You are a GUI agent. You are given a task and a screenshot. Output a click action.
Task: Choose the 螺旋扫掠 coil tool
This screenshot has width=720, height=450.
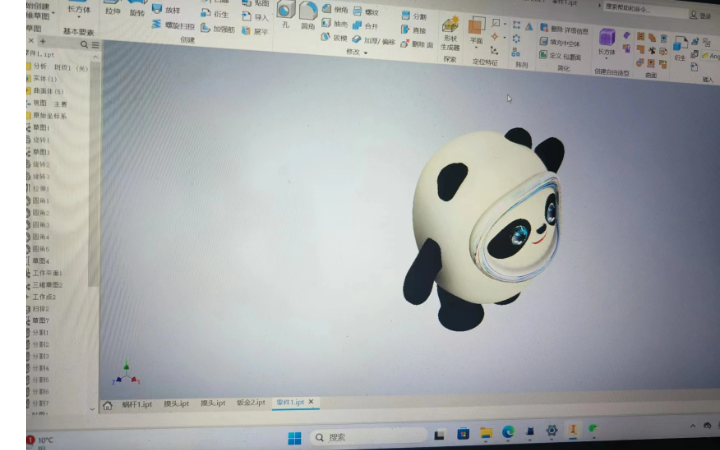[173, 25]
